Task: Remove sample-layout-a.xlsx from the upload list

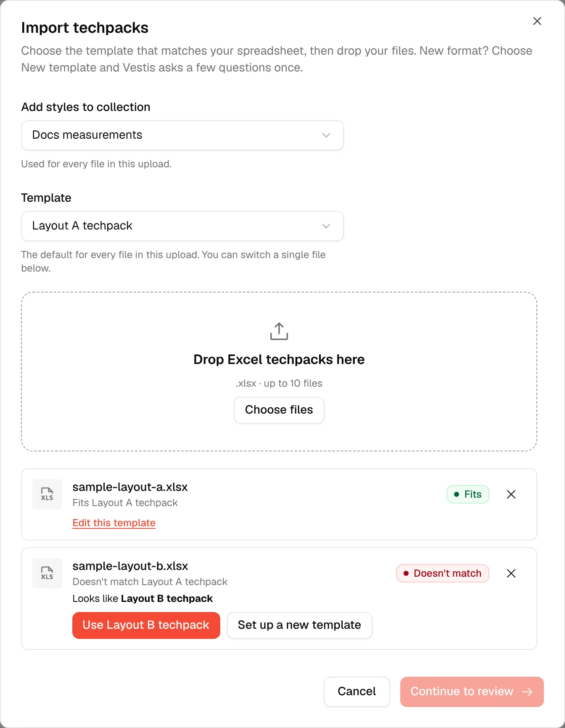Action: [511, 494]
